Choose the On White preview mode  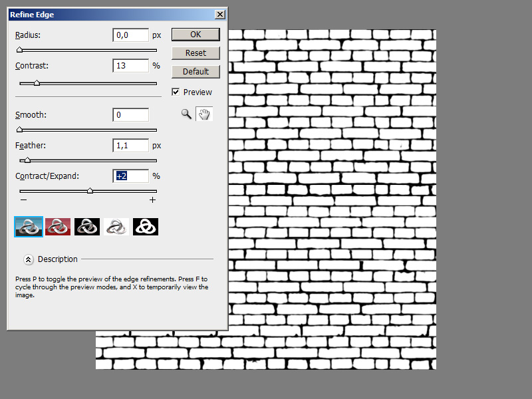point(116,227)
